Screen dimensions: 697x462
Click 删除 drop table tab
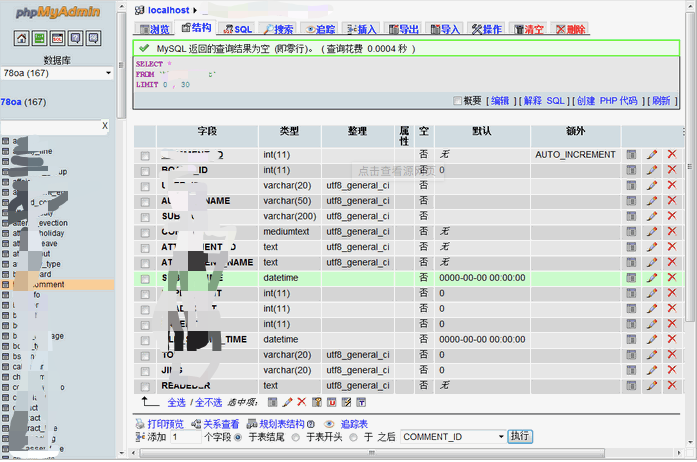pos(569,29)
